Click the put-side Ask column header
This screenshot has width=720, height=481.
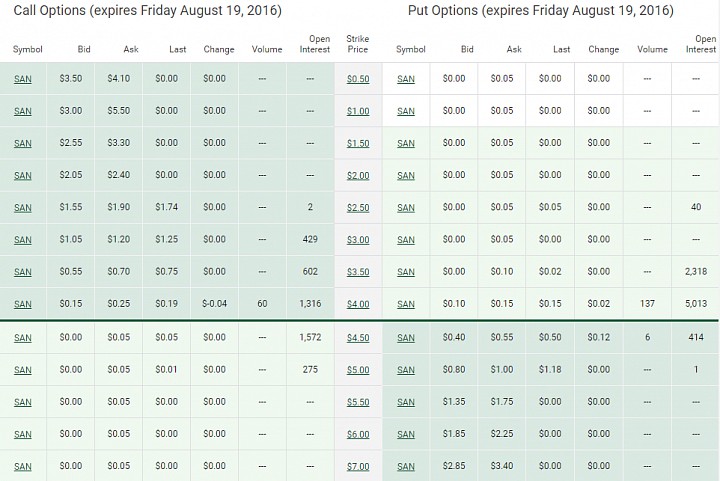(514, 49)
